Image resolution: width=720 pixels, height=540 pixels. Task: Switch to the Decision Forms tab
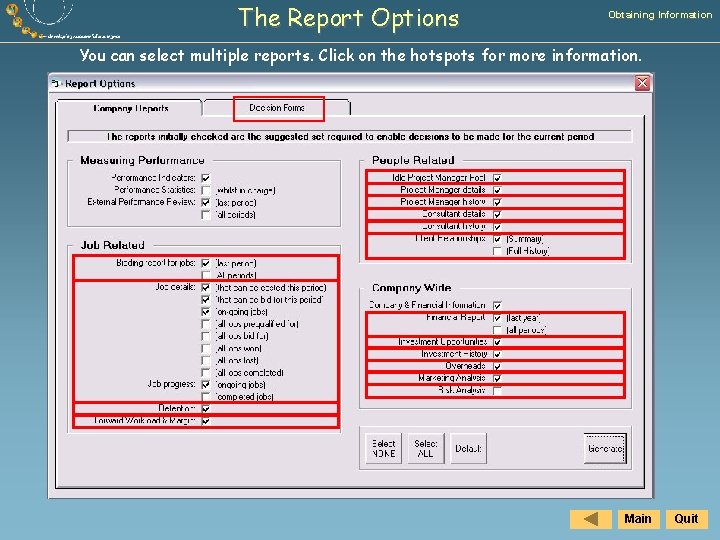click(277, 108)
